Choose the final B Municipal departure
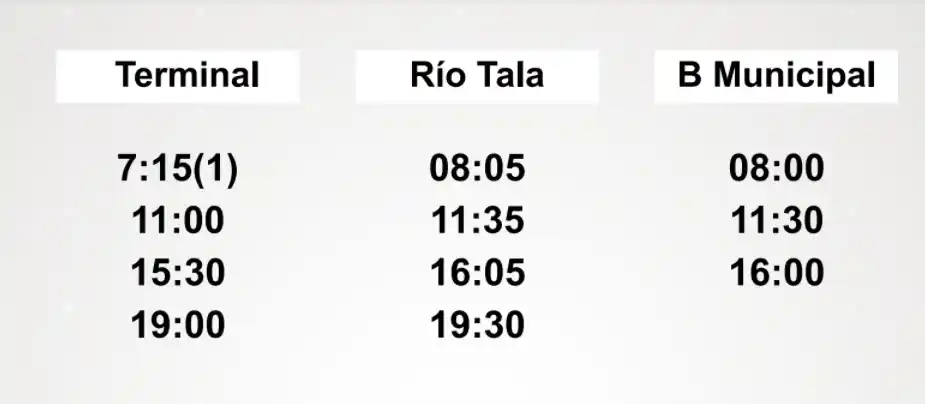This screenshot has height=404, width=925. [x=777, y=273]
